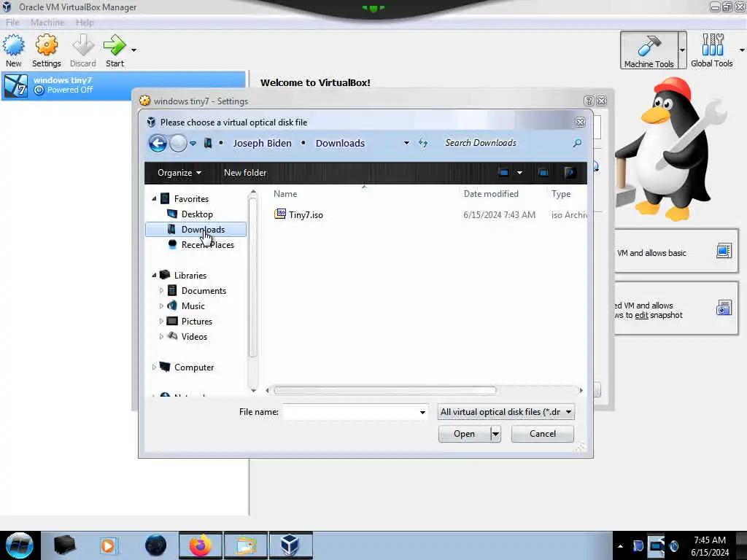Click the horizontal scrollbar of file list
Viewport: 747px width, 560px height.
tap(385, 391)
